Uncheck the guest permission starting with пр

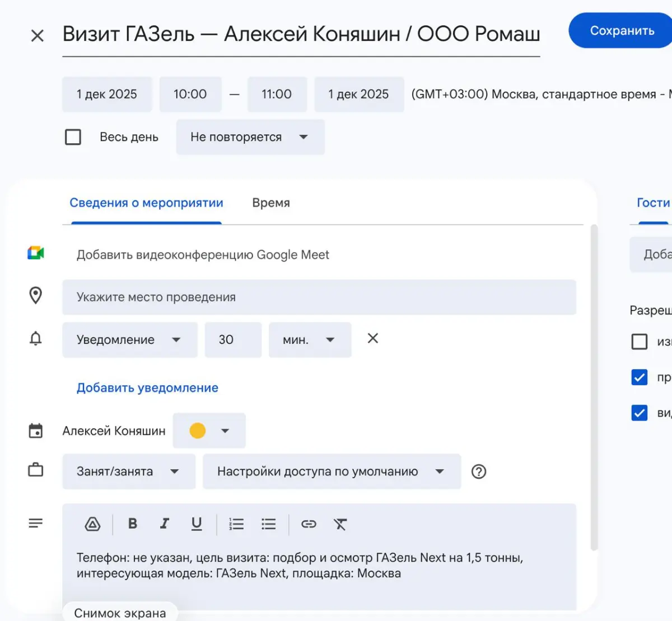640,377
